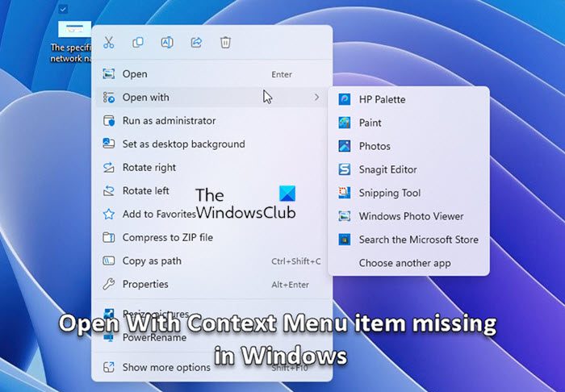
Task: Select Rotate left menu entry
Action: coord(211,191)
